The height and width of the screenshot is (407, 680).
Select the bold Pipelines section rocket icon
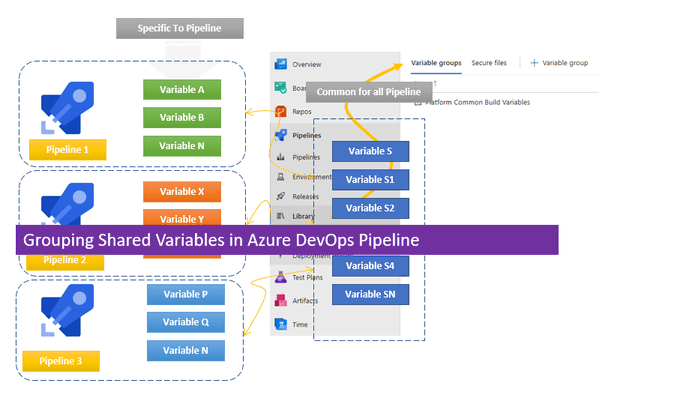tap(281, 135)
